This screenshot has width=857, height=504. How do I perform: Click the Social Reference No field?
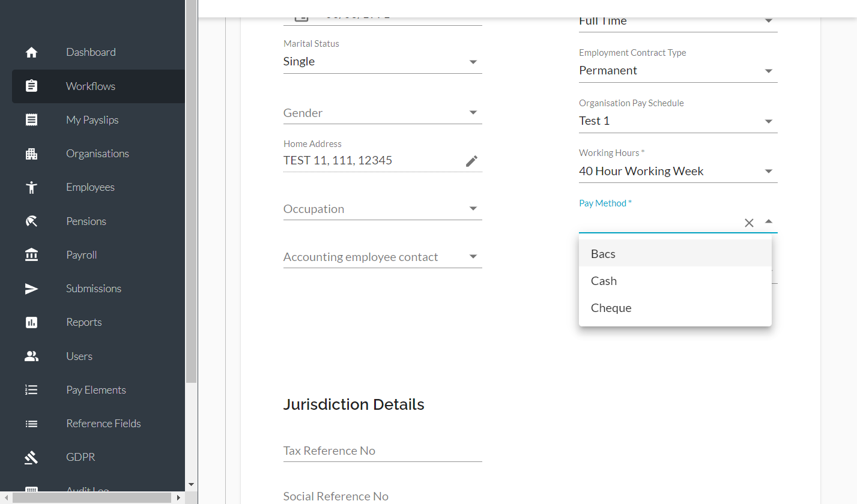(x=383, y=496)
